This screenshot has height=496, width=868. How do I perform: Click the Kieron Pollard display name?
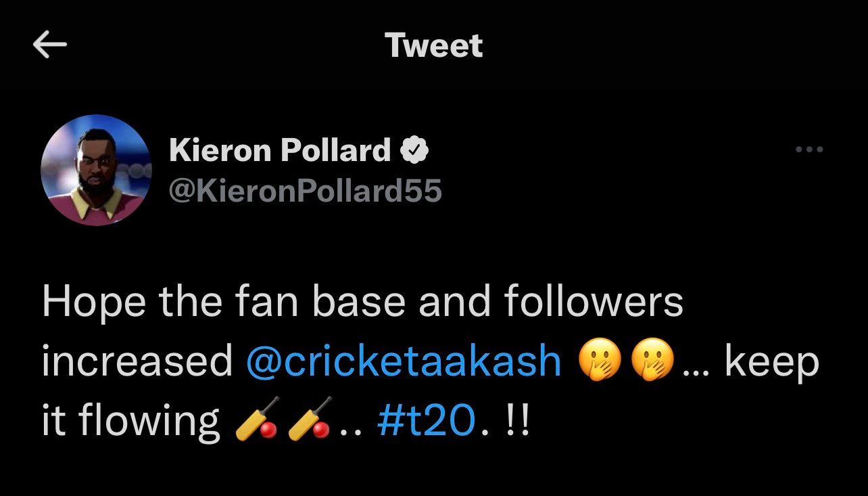pos(280,150)
